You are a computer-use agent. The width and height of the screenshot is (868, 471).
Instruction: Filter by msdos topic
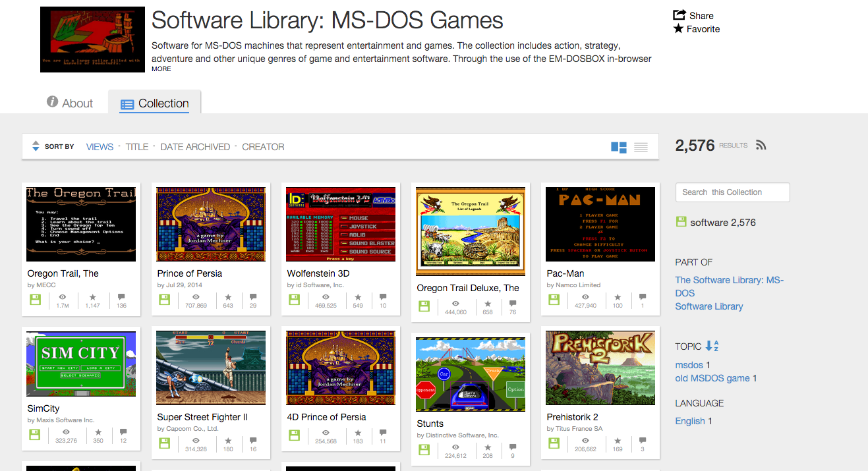pos(689,365)
